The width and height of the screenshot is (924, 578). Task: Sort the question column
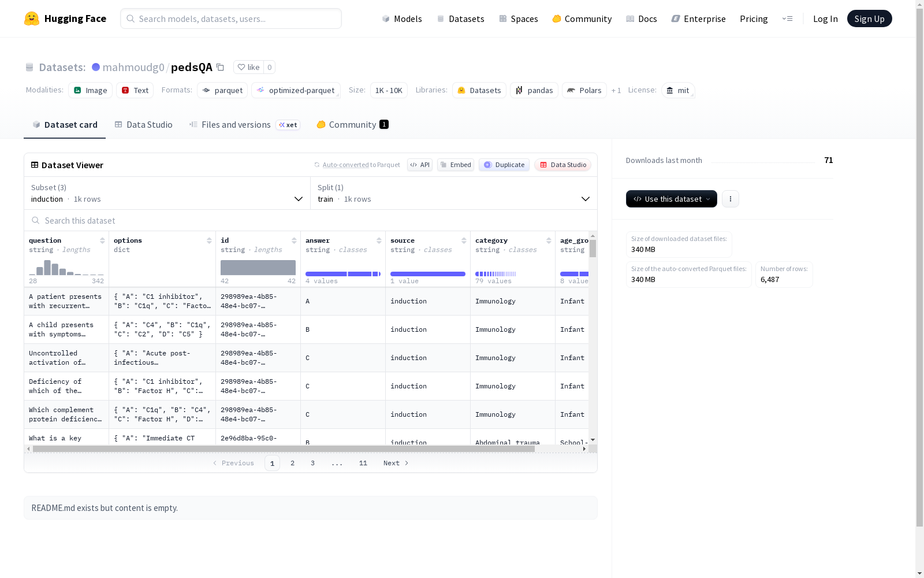(x=102, y=240)
